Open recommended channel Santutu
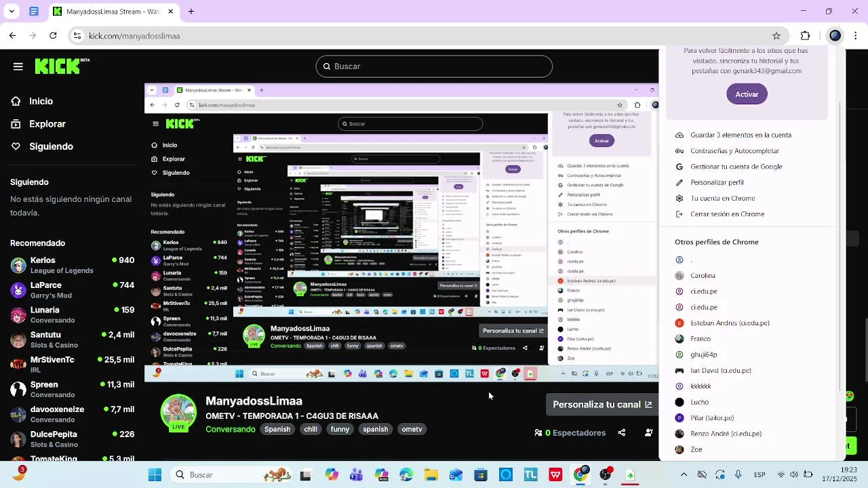 [72, 340]
